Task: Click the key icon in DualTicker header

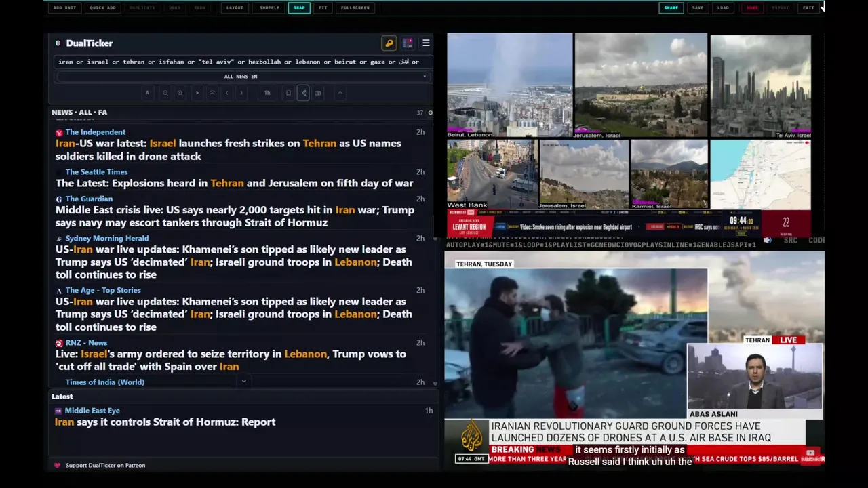Action: (389, 43)
